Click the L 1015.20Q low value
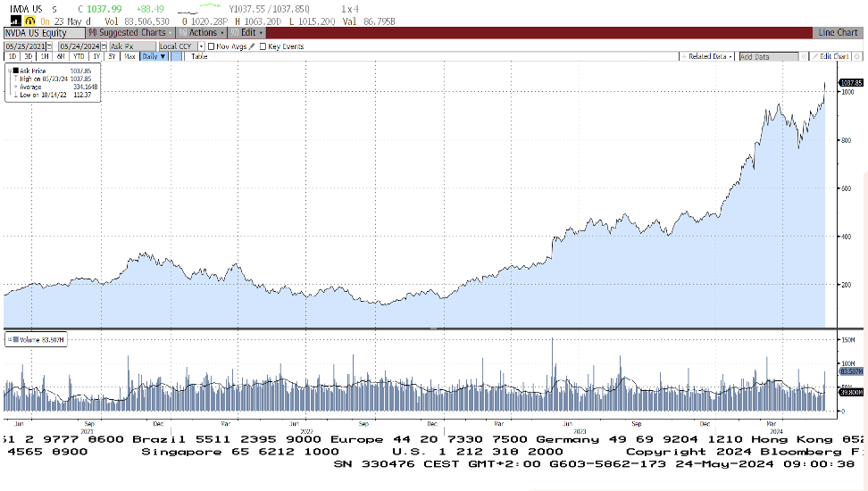 (313, 21)
